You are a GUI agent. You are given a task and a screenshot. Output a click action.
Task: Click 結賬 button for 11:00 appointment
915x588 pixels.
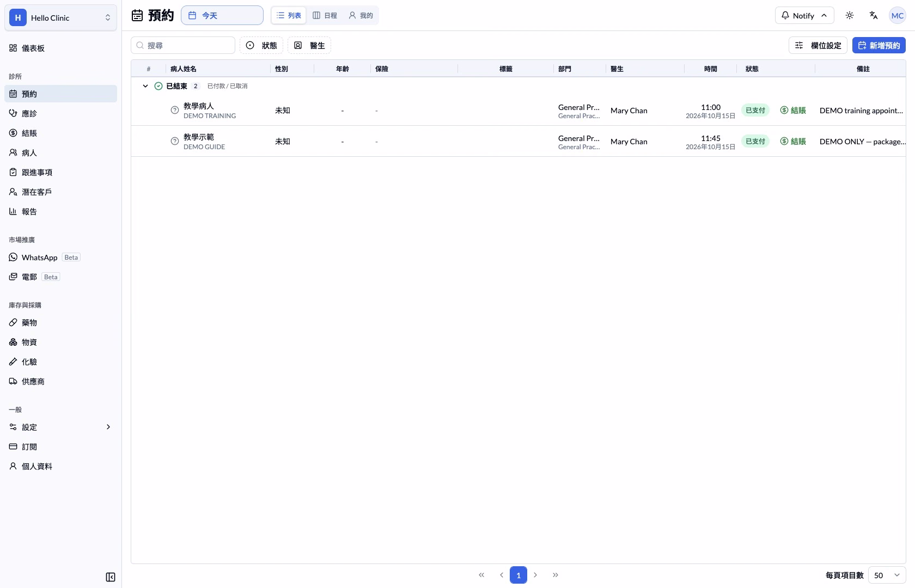coord(793,111)
